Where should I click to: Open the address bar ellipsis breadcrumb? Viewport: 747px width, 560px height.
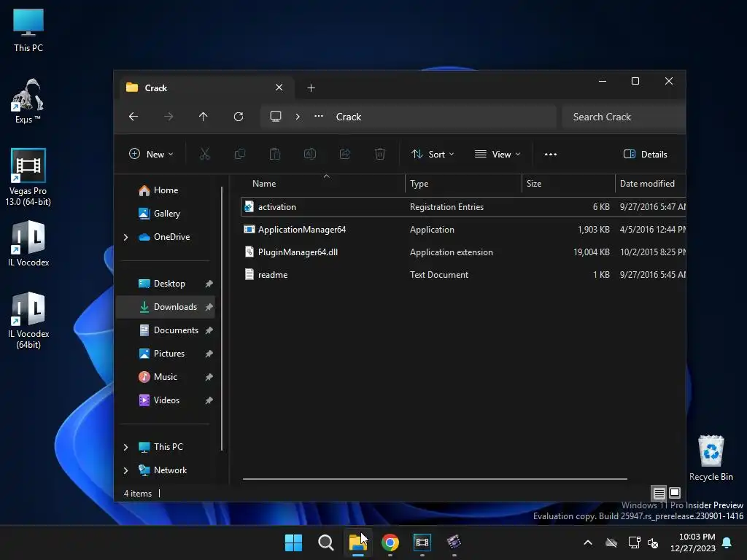click(x=319, y=116)
